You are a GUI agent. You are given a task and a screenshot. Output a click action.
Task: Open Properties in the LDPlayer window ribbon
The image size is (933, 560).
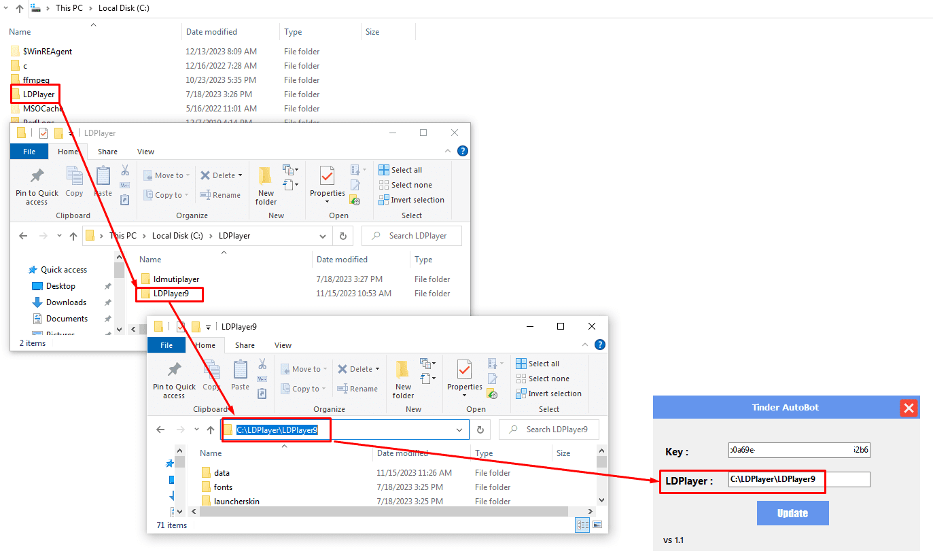pos(328,184)
